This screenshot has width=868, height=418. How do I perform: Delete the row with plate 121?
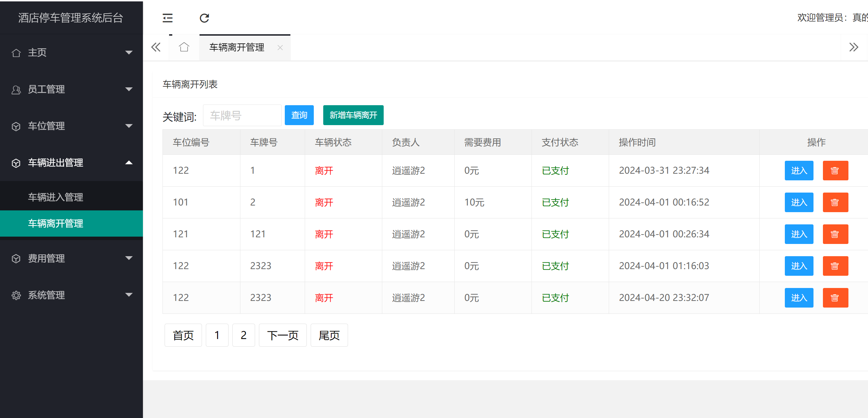835,234
